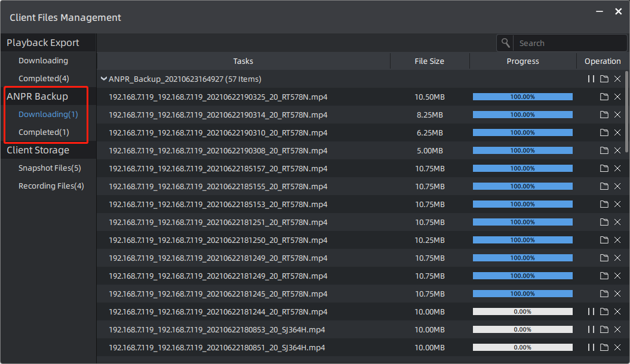Image resolution: width=630 pixels, height=364 pixels.
Task: Delete the ANPR_Backup_20210623164927 task group
Action: (x=617, y=79)
